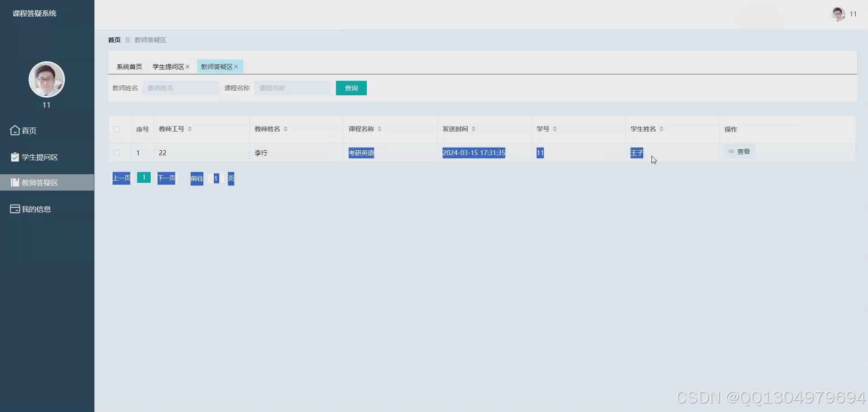
Task: Toggle the select-all checkbox in table header
Action: click(x=117, y=129)
